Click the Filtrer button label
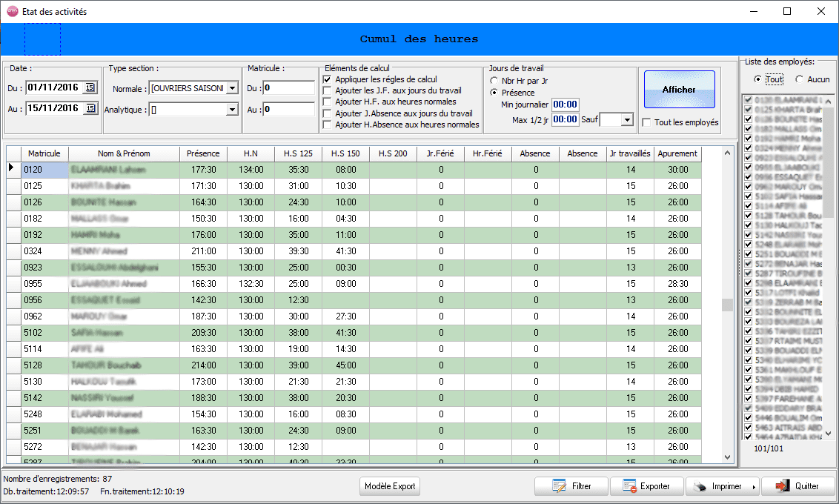Screen dimensions: 839x504 point(582,486)
